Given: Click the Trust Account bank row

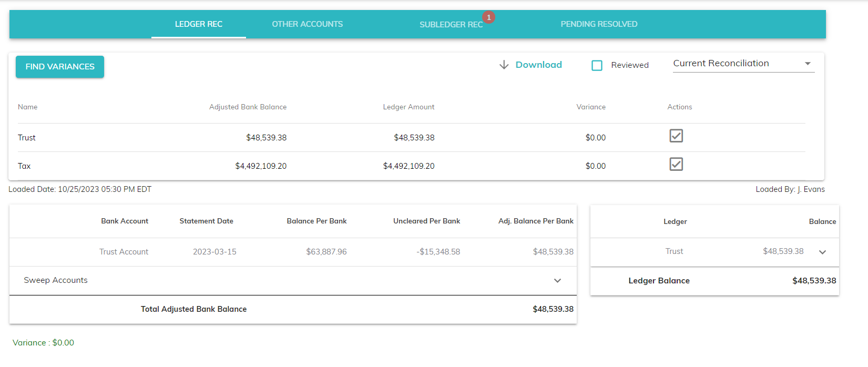Looking at the screenshot, I should click(124, 252).
